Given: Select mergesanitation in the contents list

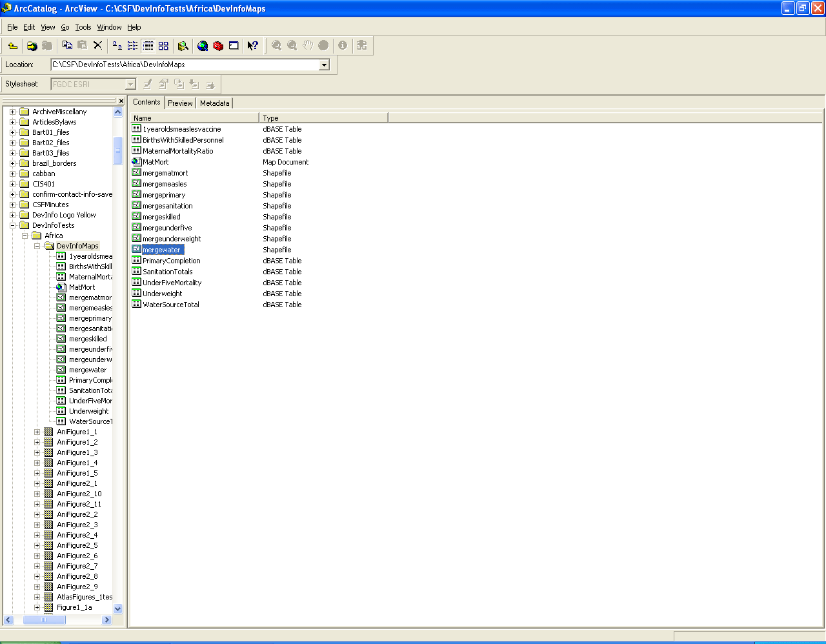Looking at the screenshot, I should pyautogui.click(x=168, y=206).
